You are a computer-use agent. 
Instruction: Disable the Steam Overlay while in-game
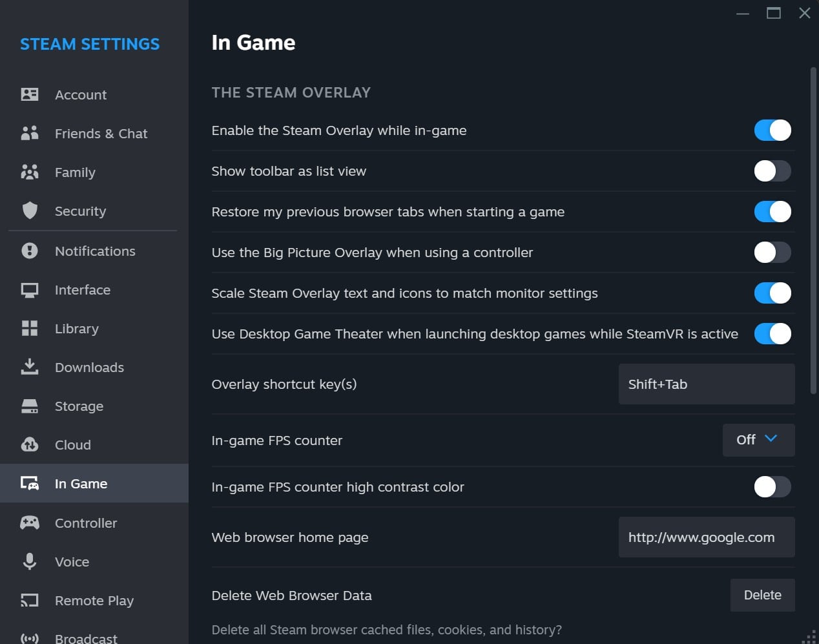coord(772,130)
